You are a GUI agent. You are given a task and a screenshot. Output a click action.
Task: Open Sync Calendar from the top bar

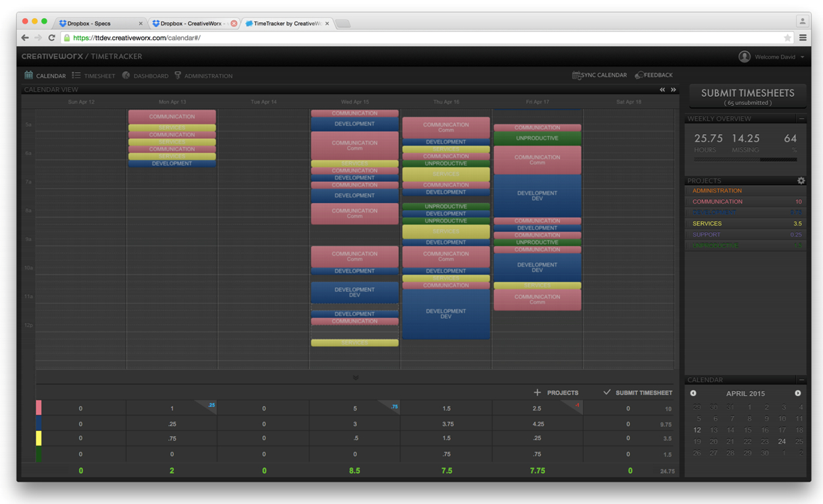pyautogui.click(x=600, y=75)
